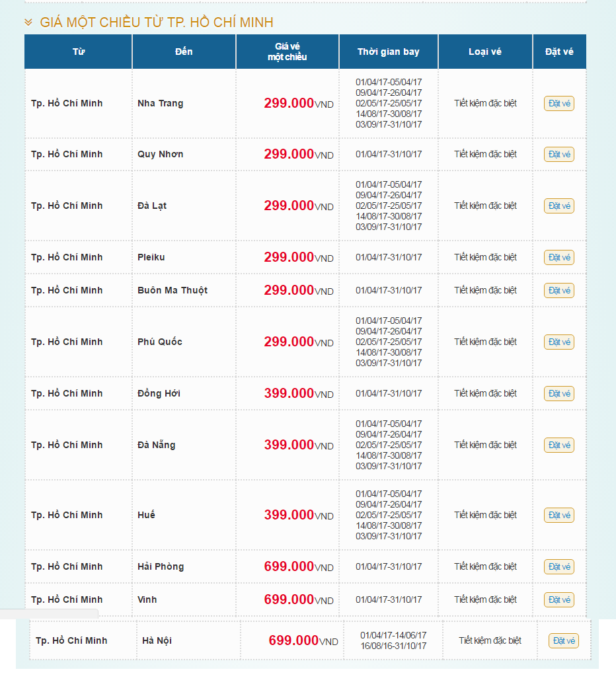
Task: Click Đặt vé in Huế row
Action: tap(558, 516)
